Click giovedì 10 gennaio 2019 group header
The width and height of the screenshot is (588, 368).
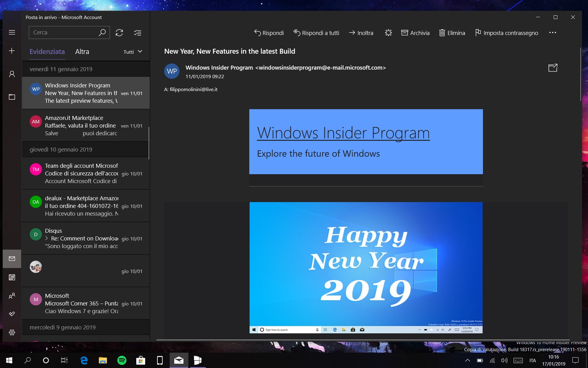tap(86, 149)
